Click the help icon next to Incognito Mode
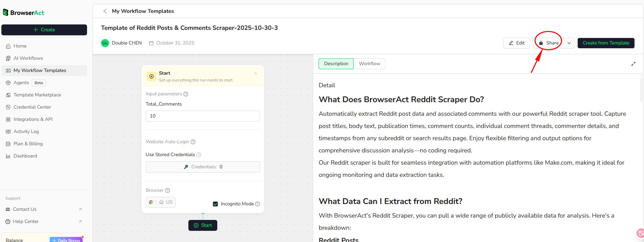 pyautogui.click(x=257, y=204)
